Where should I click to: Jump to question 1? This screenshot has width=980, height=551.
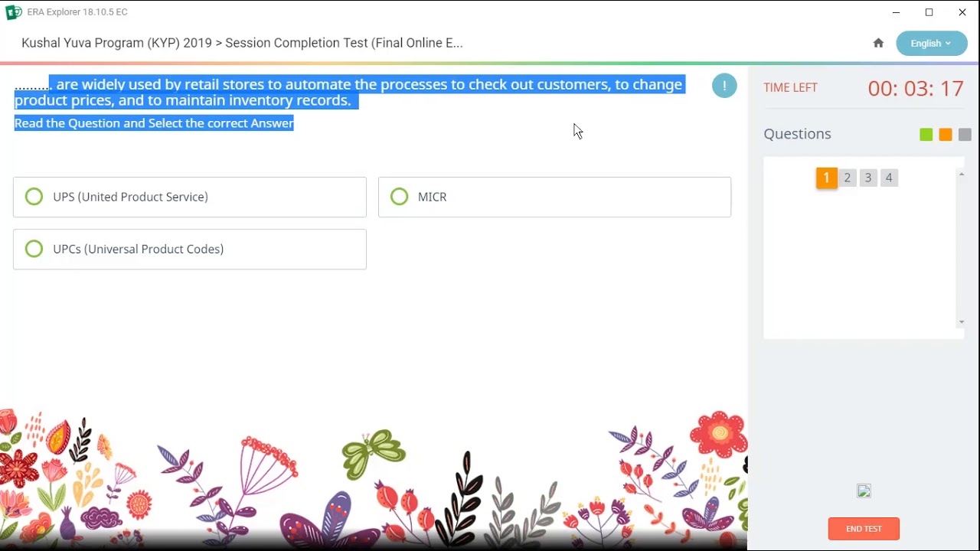click(826, 178)
